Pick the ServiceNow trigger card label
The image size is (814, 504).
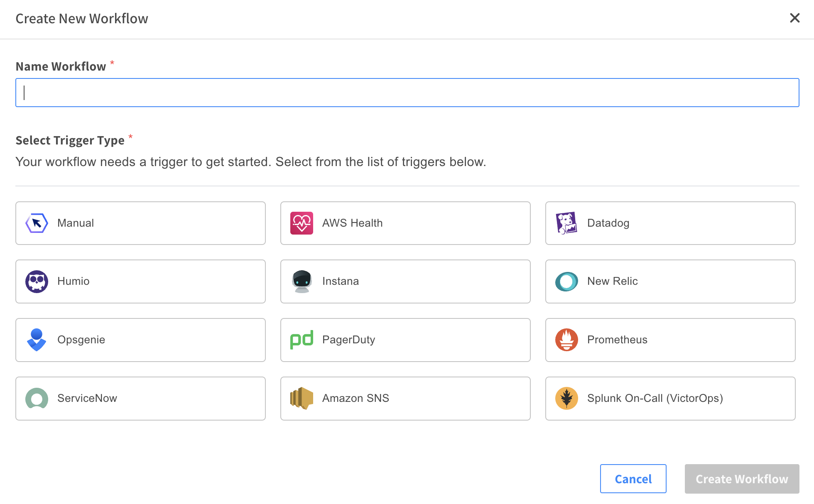87,399
